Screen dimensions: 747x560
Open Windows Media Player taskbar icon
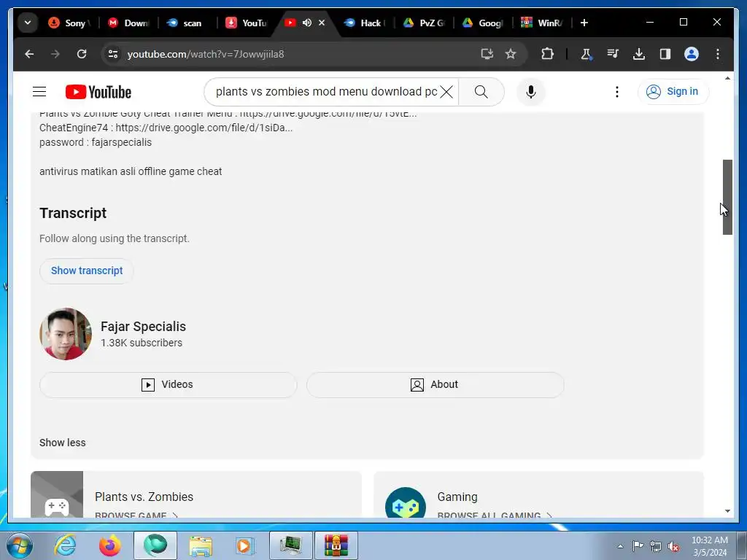click(x=245, y=545)
